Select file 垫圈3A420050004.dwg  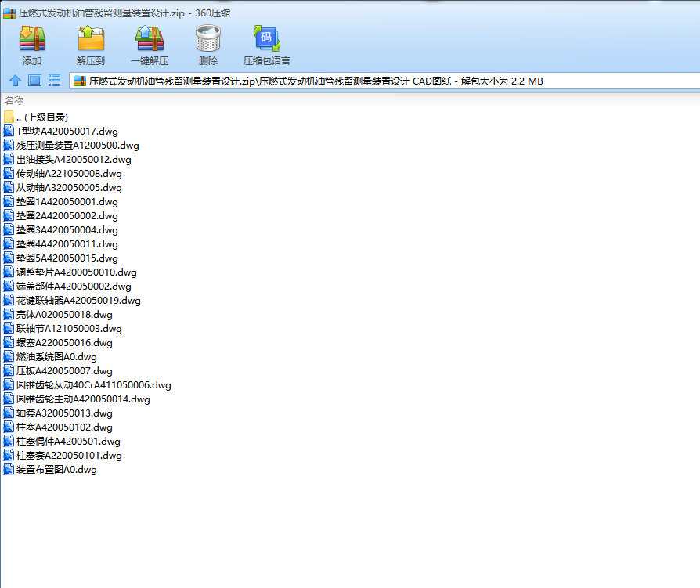pos(61,230)
